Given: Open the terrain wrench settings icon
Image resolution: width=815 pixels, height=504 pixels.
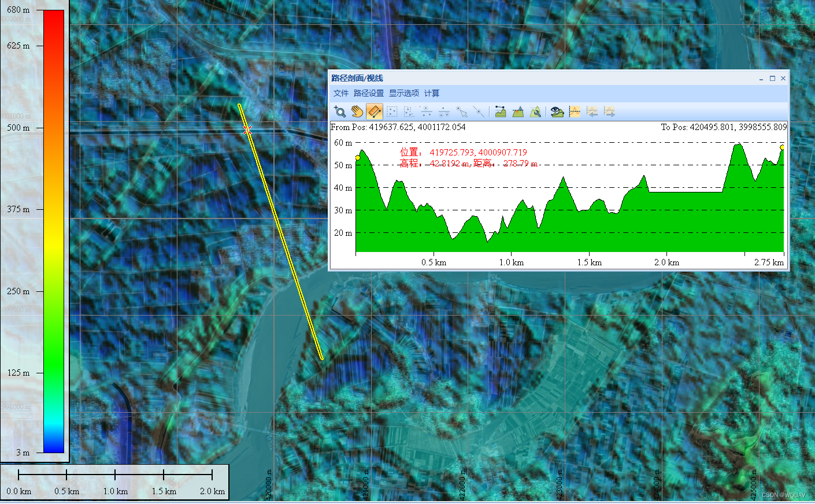Looking at the screenshot, I should click(x=536, y=112).
